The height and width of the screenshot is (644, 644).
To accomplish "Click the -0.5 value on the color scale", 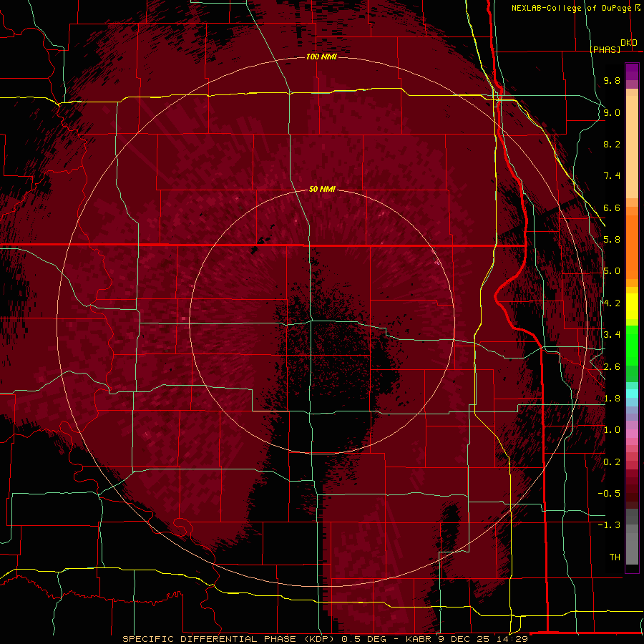I will click(609, 494).
